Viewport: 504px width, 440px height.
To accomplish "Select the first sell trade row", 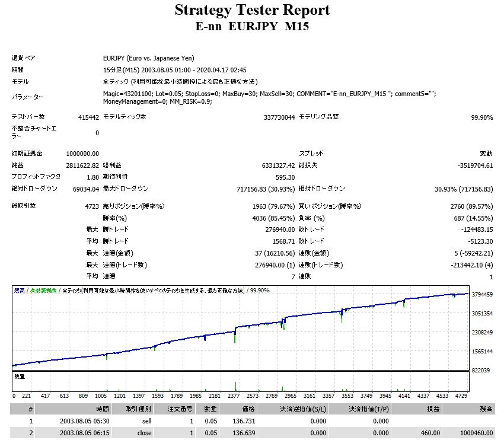I will (x=253, y=421).
